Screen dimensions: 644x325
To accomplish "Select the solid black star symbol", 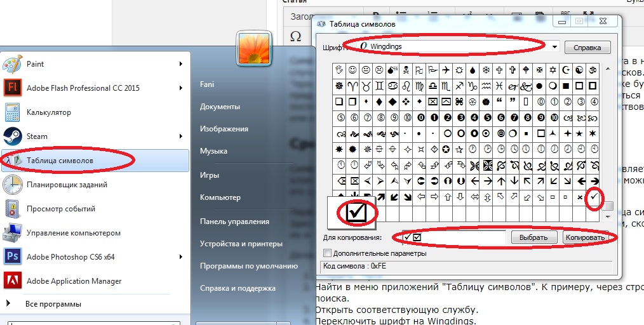I will tap(579, 133).
